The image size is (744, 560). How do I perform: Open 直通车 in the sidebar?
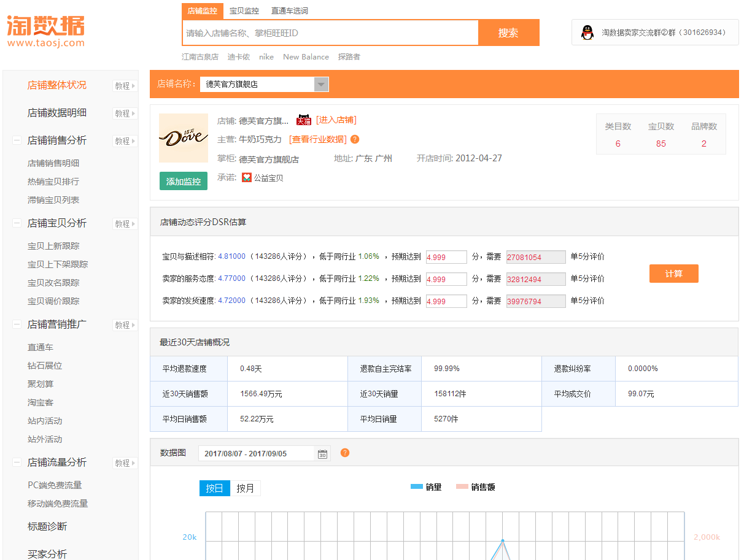pyautogui.click(x=41, y=347)
